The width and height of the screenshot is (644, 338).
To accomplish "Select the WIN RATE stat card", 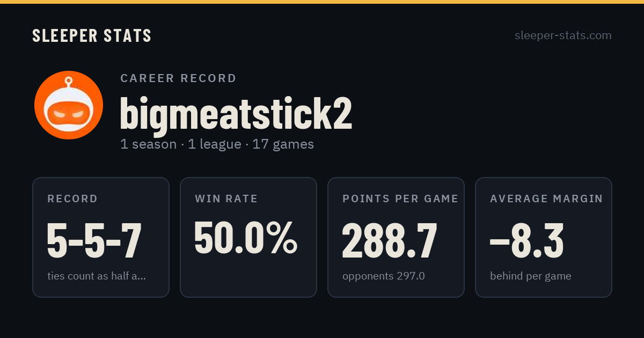I will (248, 237).
